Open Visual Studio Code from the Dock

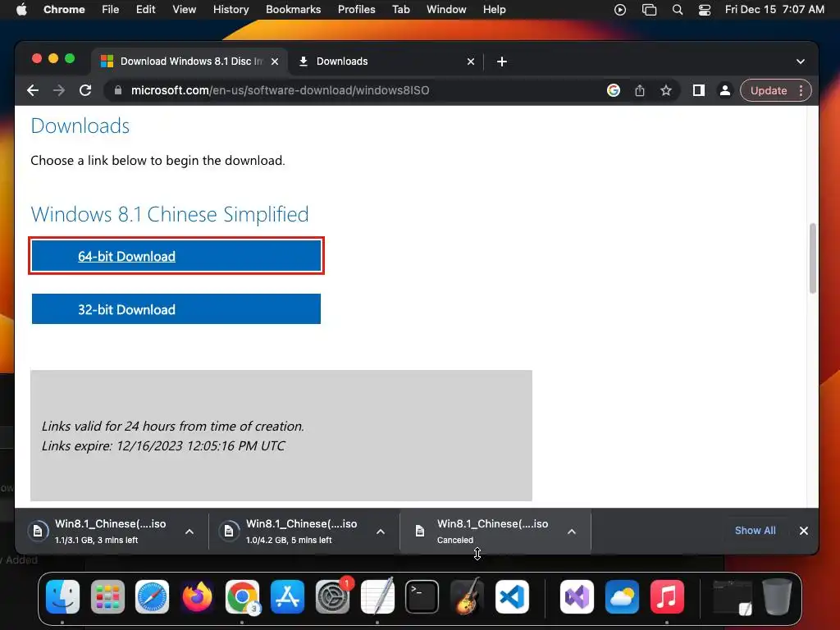(x=512, y=596)
